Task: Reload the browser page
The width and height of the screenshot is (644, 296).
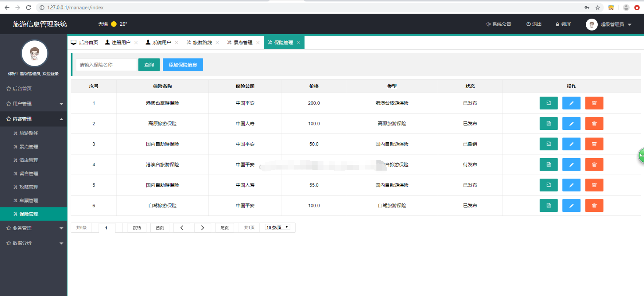Action: pos(28,7)
